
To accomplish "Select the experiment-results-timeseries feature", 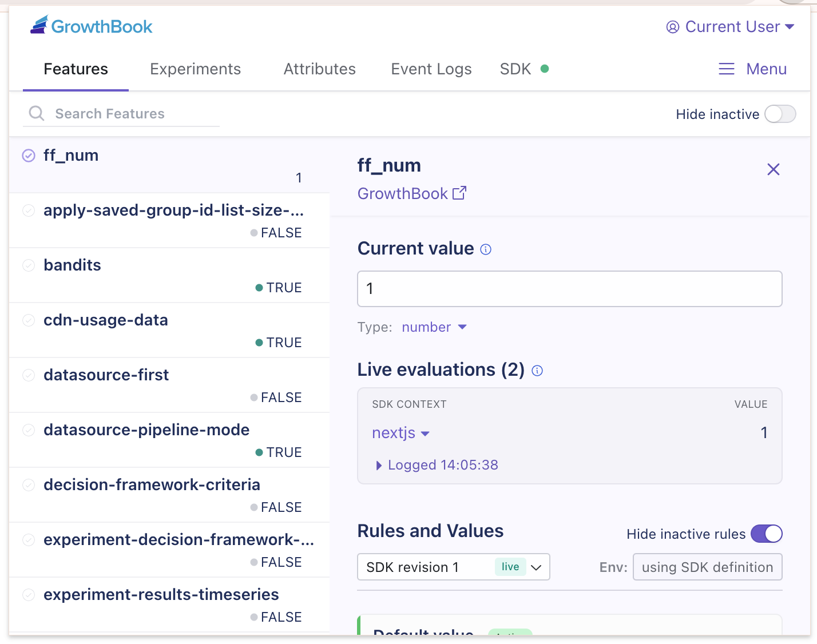I will tap(169, 605).
